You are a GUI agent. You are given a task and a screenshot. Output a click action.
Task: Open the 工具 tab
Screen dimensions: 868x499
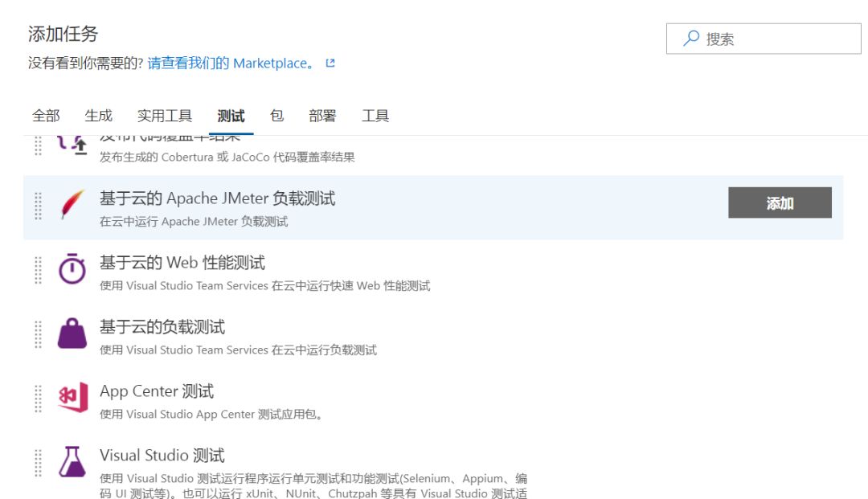[x=375, y=116]
